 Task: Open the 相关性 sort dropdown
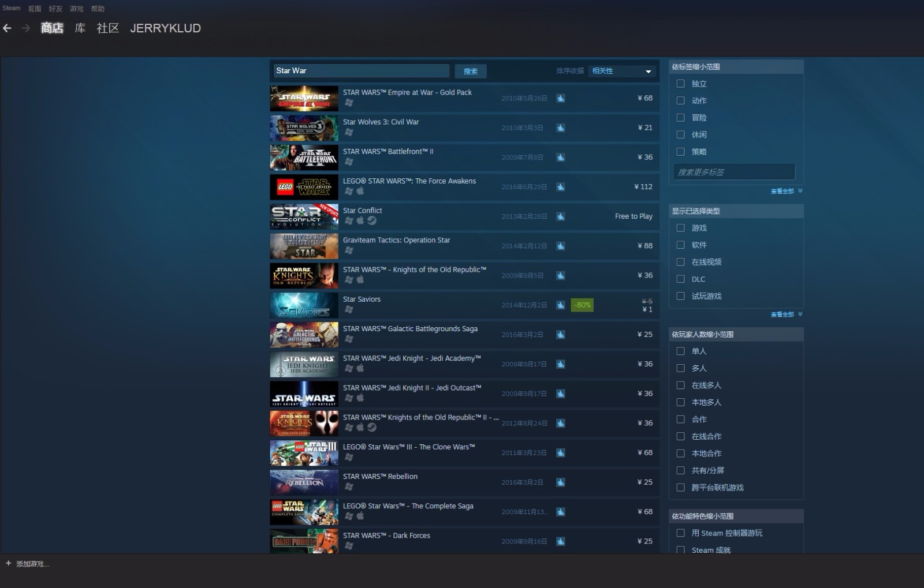click(622, 71)
